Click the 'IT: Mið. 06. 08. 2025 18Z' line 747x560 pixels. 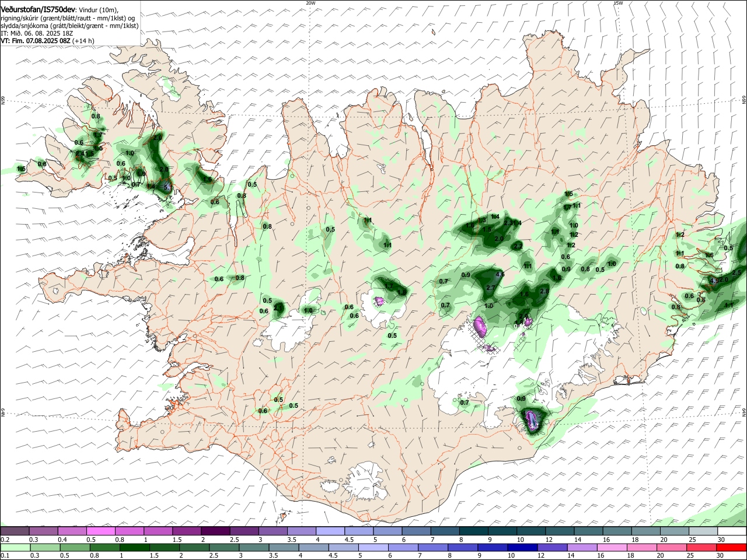[37, 33]
